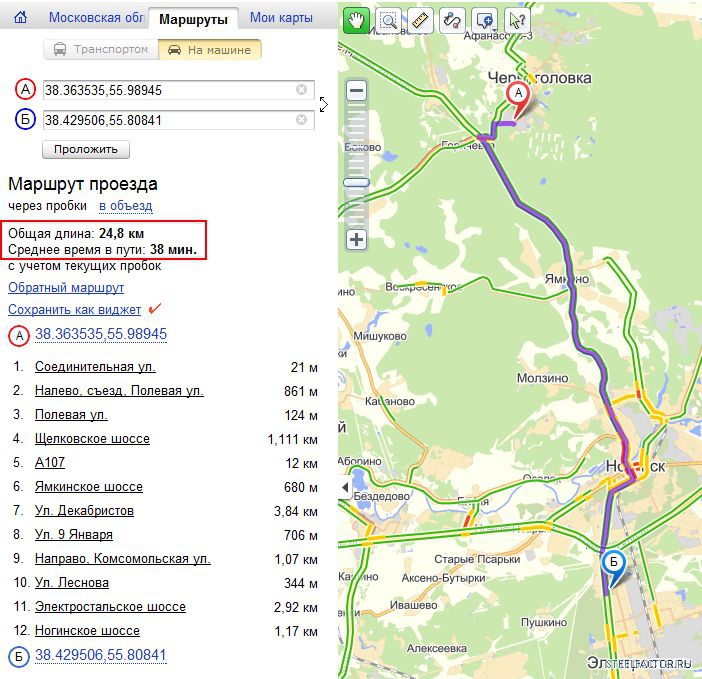Expand the A107 route step
702x679 pixels.
49,463
